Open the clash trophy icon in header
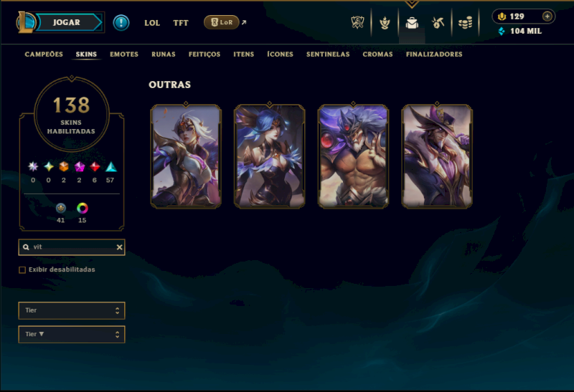 [x=357, y=23]
